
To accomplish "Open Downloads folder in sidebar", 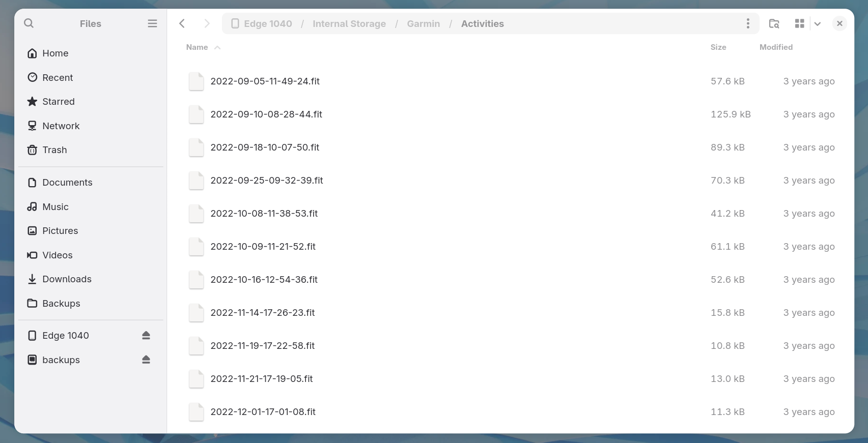I will 91,279.
